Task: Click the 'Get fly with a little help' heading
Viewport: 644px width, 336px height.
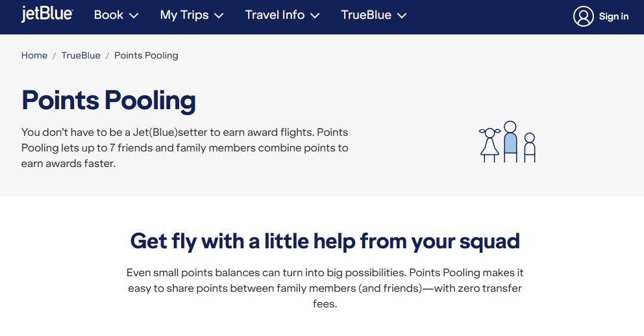Action: [325, 241]
